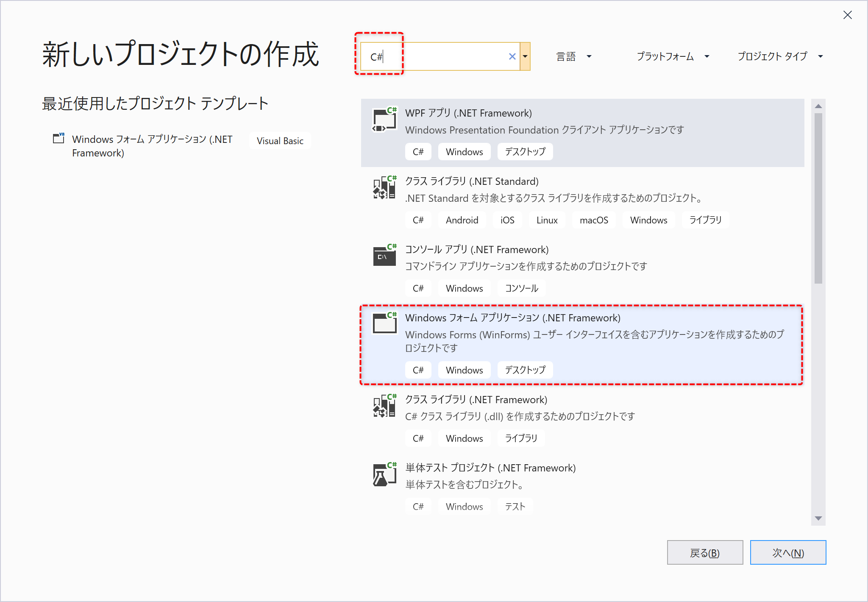Screen dimensions: 868x602
Task: Expand the プラットフォーム platform filter
Action: click(x=673, y=56)
